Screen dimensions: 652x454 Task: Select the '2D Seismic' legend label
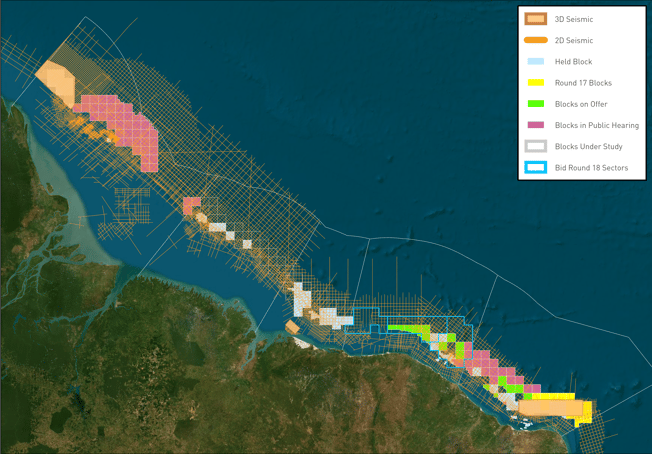pos(574,40)
